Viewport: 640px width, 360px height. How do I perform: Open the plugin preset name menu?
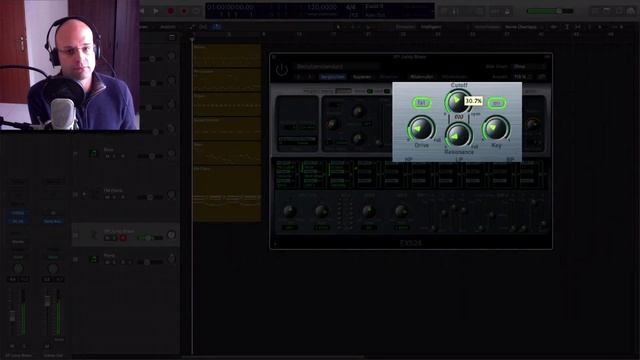coord(336,67)
